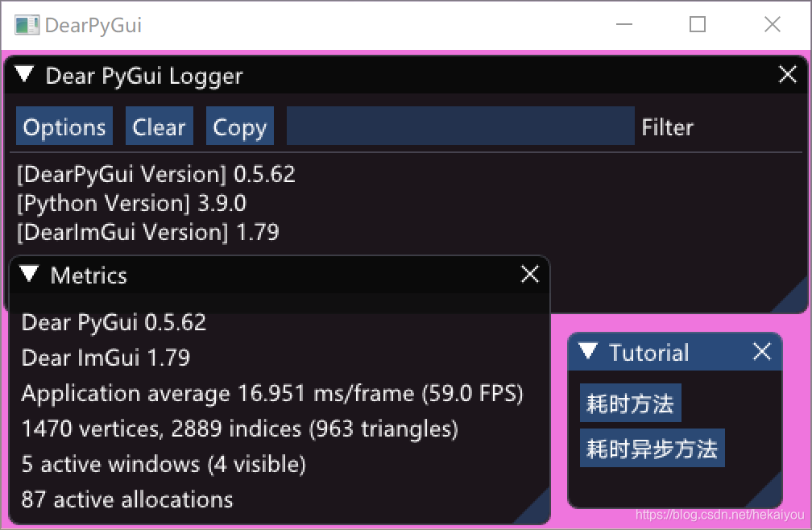Grab the Tutorial window resize grip
Viewport: 812px width, 530px height.
tap(769, 495)
